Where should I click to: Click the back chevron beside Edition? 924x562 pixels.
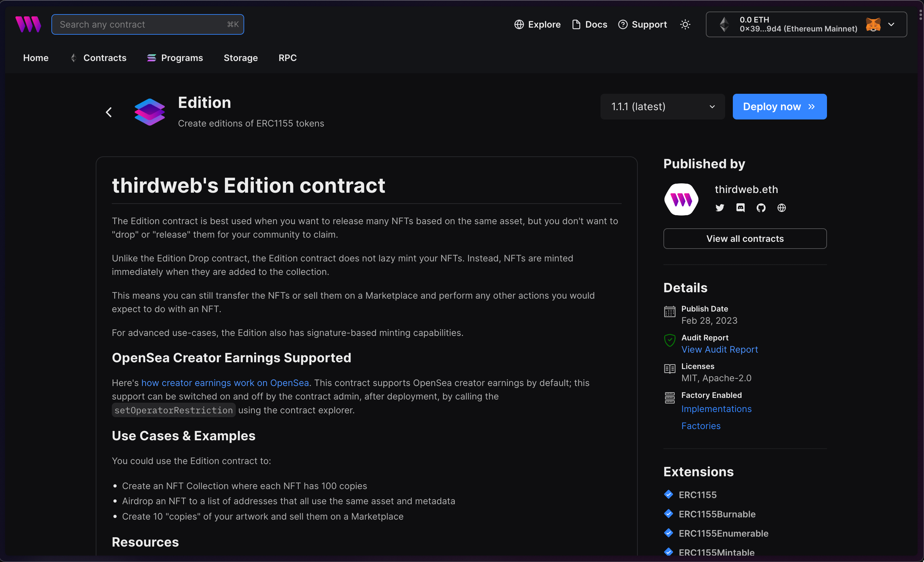point(109,112)
